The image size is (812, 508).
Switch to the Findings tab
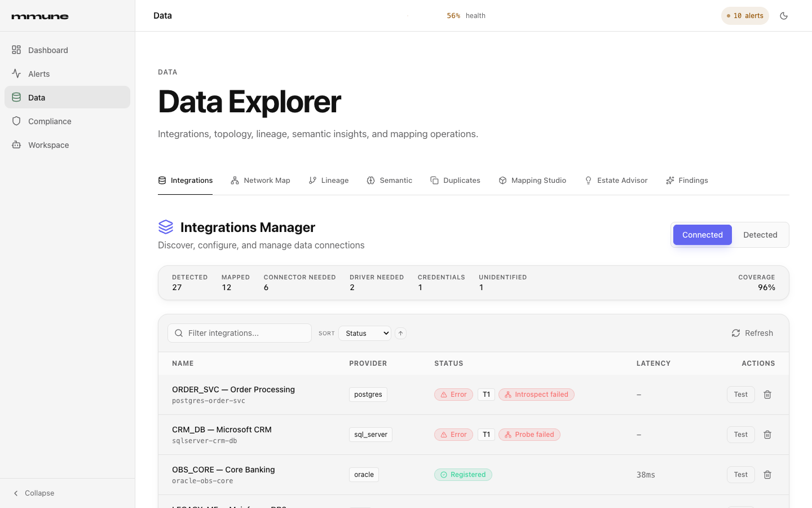coord(687,181)
